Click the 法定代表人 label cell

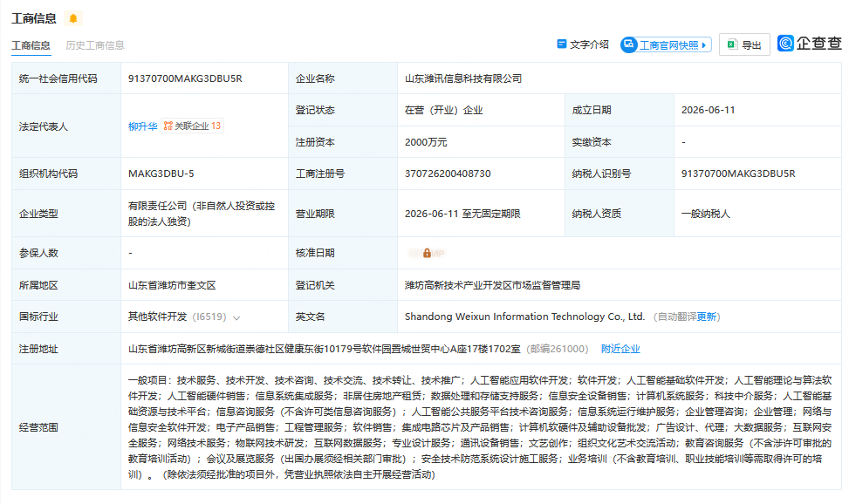click(x=66, y=126)
